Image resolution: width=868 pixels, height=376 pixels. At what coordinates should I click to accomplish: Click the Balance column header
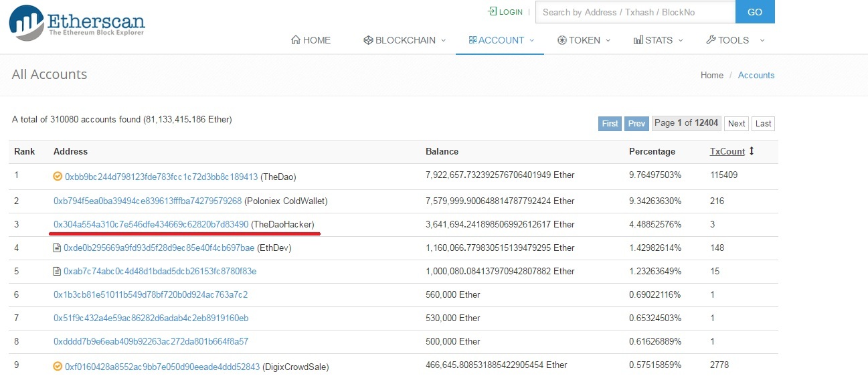(x=442, y=151)
